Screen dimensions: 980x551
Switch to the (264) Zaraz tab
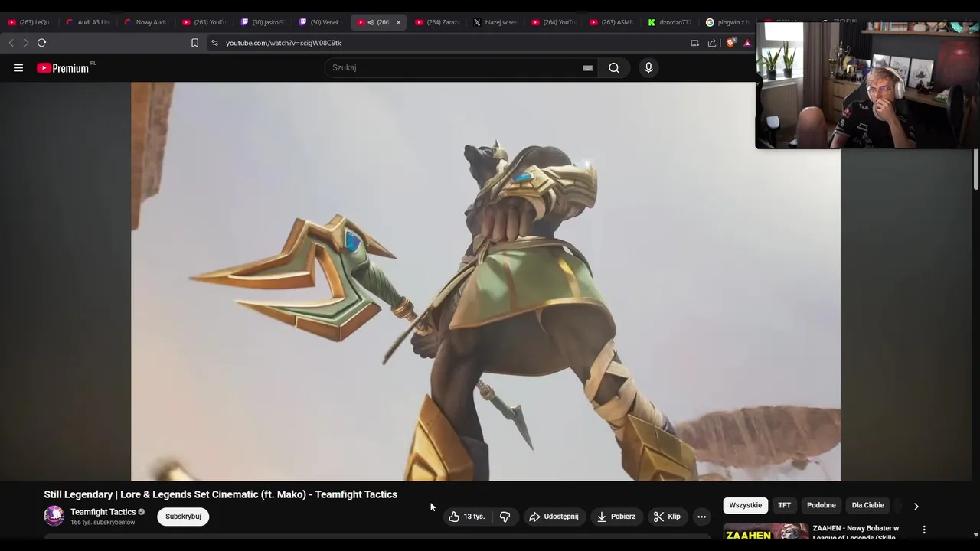(436, 22)
